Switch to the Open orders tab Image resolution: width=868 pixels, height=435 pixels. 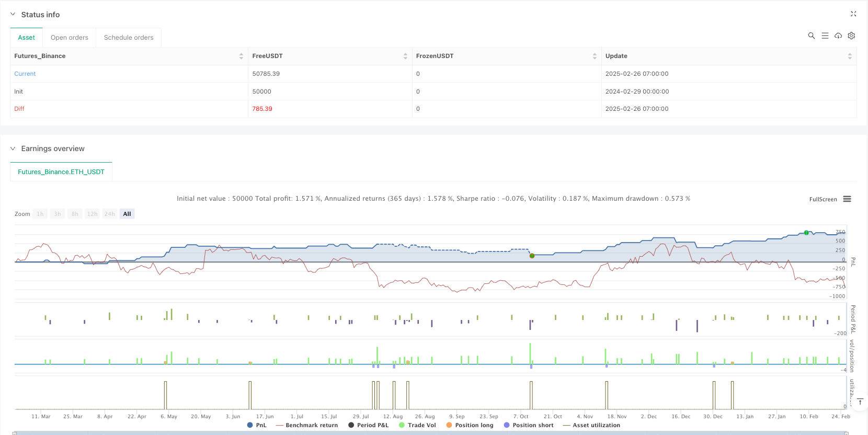(x=69, y=38)
